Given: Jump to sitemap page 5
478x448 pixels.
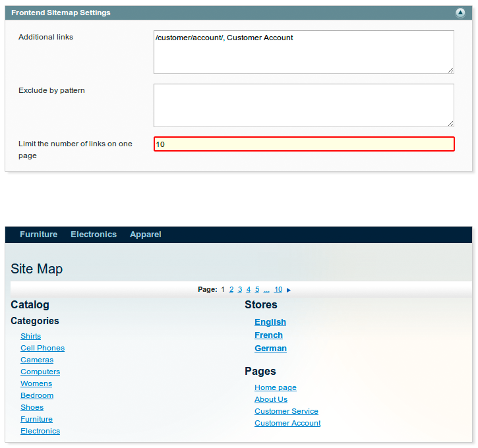Looking at the screenshot, I should coord(257,290).
